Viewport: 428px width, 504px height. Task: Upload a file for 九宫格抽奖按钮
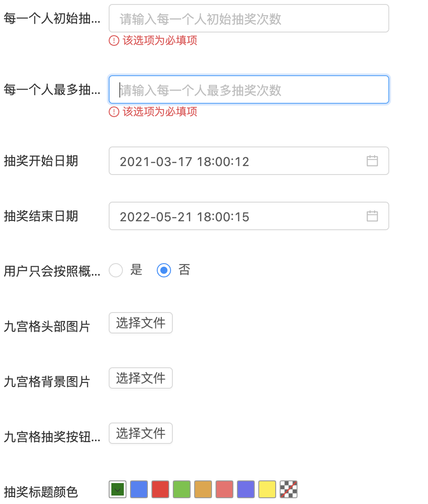(x=140, y=433)
